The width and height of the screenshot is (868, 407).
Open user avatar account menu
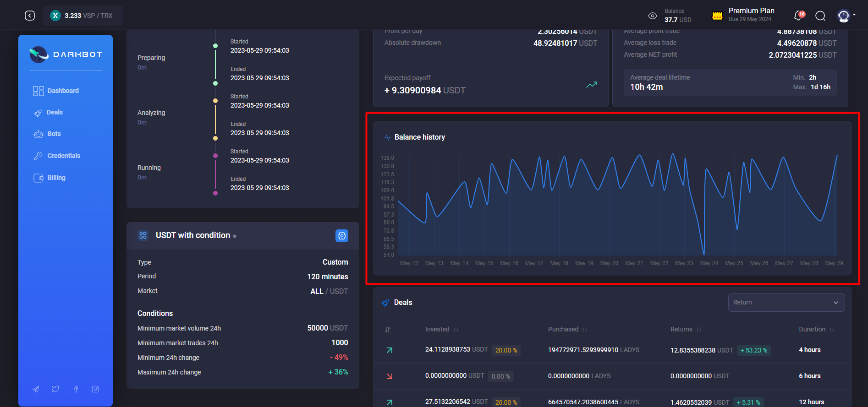[844, 16]
